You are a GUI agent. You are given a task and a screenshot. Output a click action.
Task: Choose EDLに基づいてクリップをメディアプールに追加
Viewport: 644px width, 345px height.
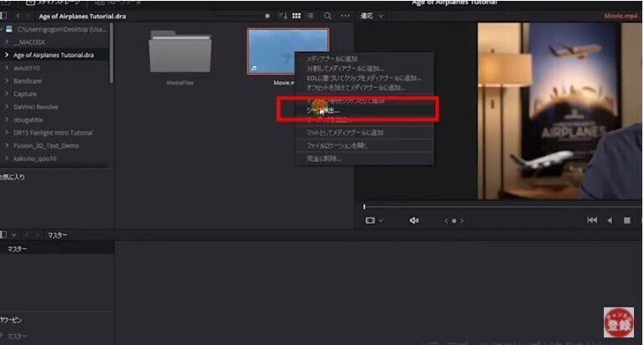pos(364,78)
